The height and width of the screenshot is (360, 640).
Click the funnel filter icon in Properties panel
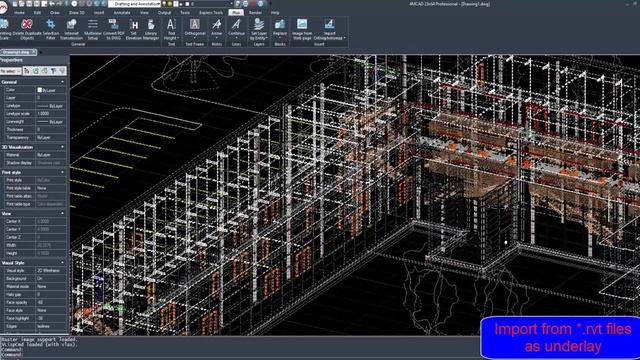[53, 71]
